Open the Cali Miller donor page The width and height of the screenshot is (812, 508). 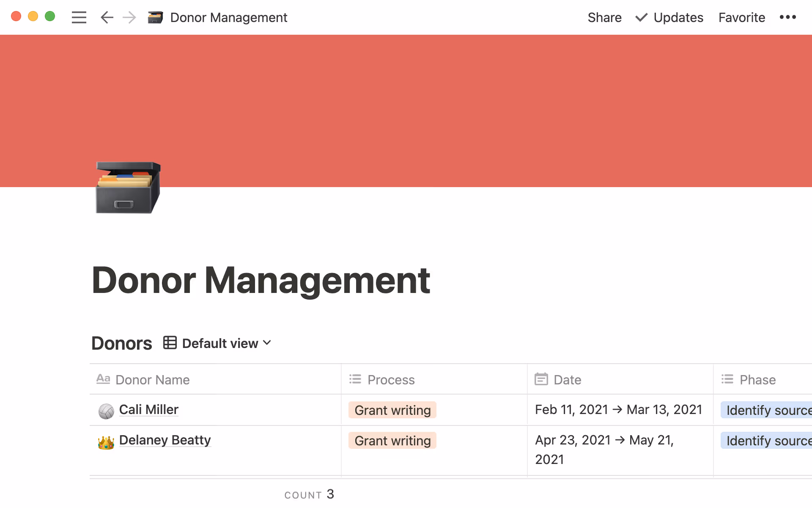point(149,410)
